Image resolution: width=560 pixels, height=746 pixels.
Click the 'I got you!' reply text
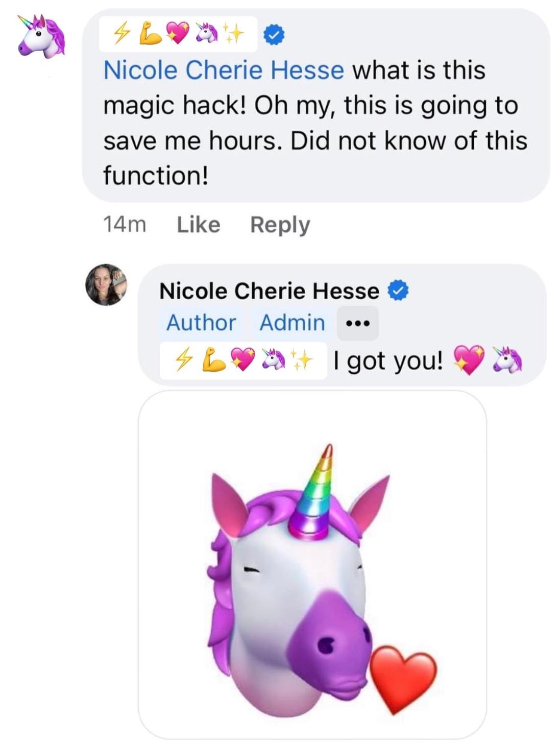coord(388,362)
